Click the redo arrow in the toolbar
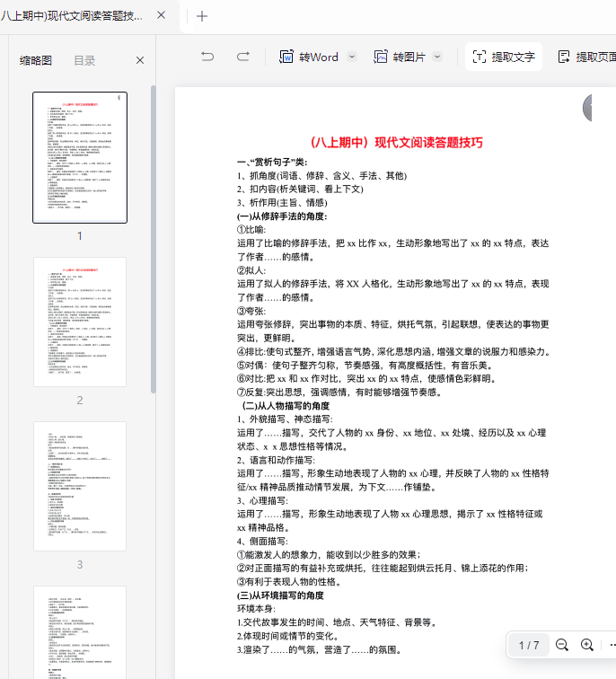The image size is (616, 679). pos(242,57)
